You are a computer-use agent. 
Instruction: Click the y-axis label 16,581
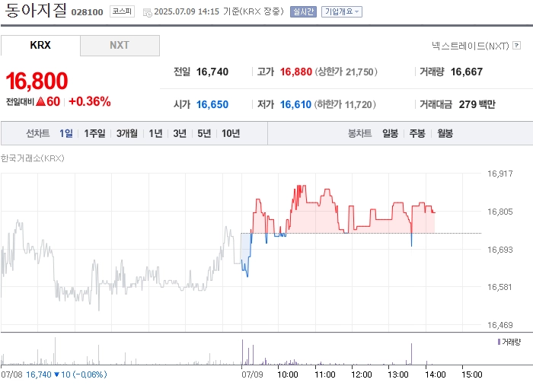pyautogui.click(x=499, y=287)
